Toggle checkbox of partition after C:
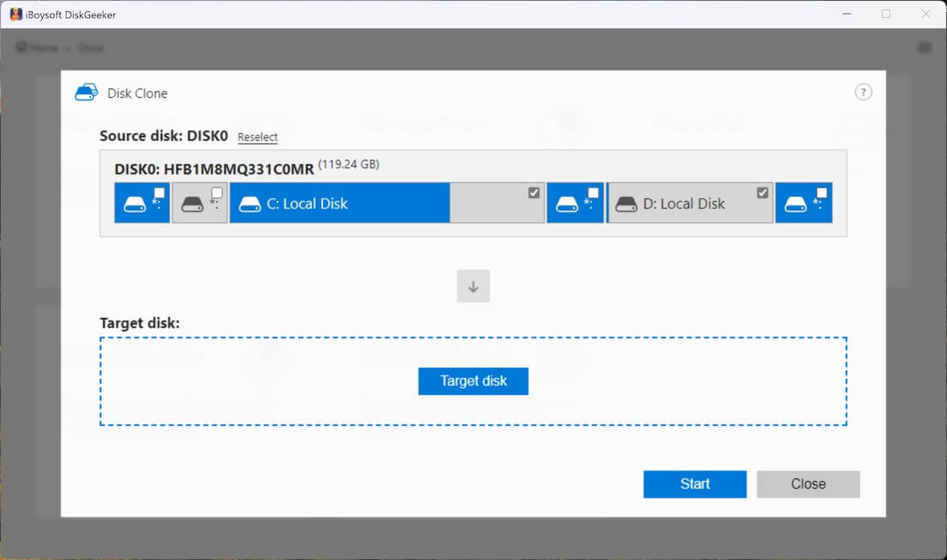Image resolution: width=947 pixels, height=560 pixels. (x=593, y=192)
